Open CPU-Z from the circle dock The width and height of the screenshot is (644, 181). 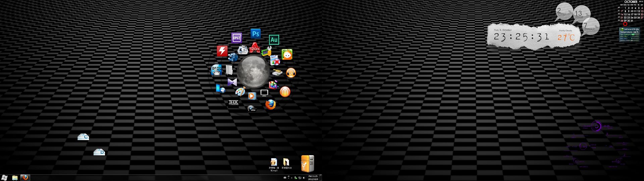coord(237,38)
